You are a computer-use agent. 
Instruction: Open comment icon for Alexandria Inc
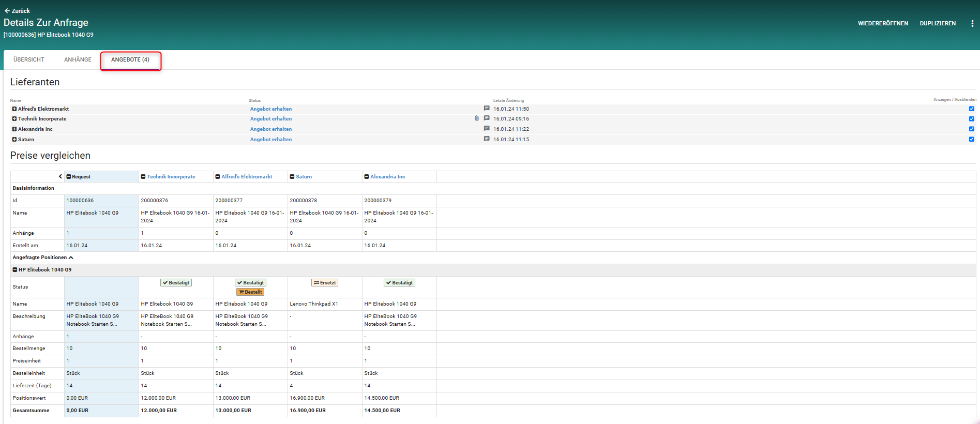point(487,129)
